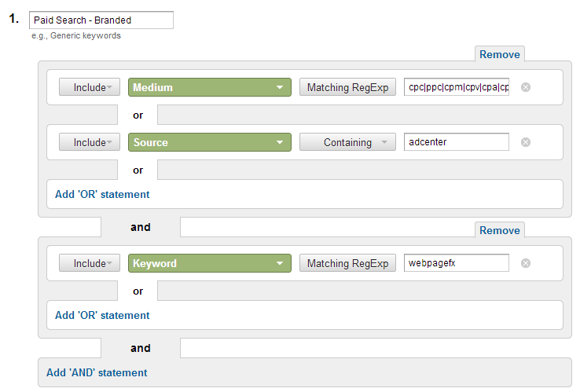This screenshot has width=580, height=392.
Task: Add 'OR' statement under Keyword row
Action: click(102, 315)
